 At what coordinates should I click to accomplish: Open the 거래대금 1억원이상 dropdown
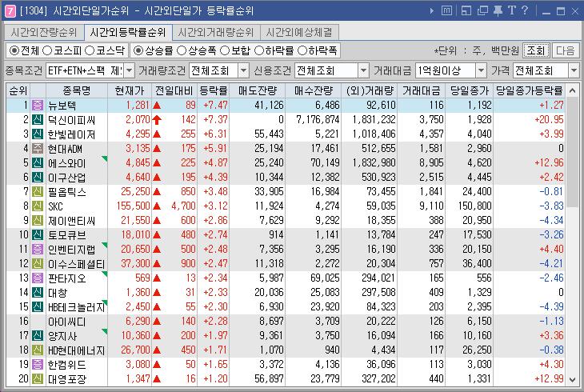(x=482, y=70)
